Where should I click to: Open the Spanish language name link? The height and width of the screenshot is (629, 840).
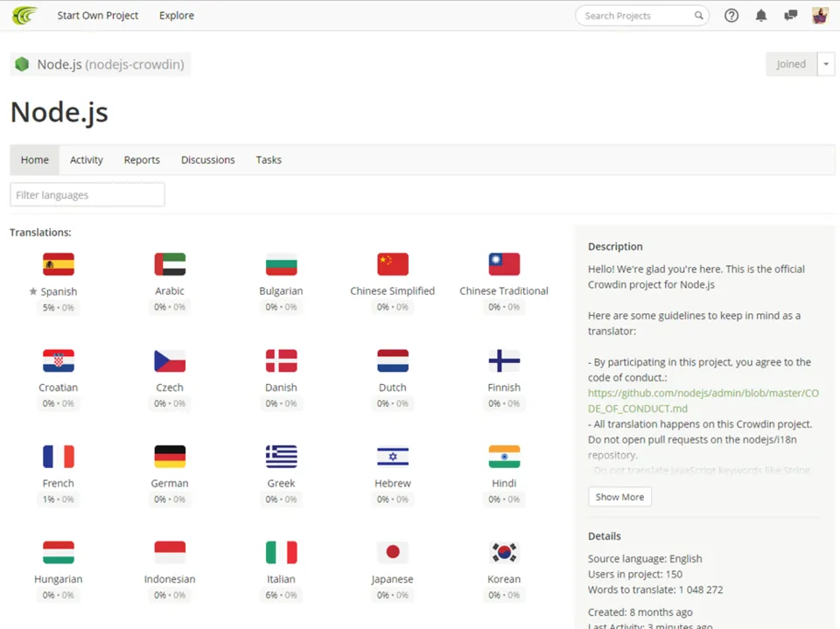(59, 291)
